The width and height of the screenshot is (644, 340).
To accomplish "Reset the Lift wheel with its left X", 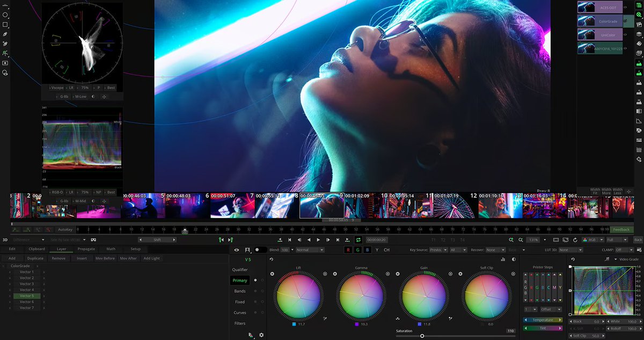I will [x=272, y=274].
